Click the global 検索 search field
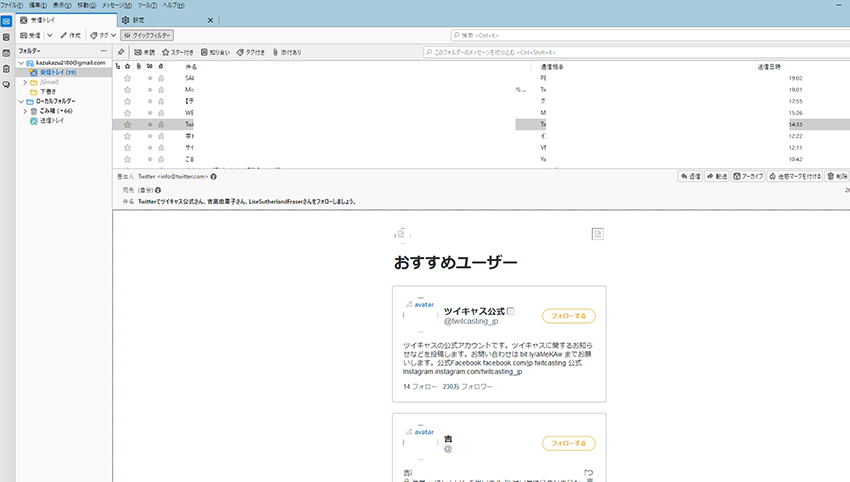Screen dimensions: 850x482 pos(640,35)
